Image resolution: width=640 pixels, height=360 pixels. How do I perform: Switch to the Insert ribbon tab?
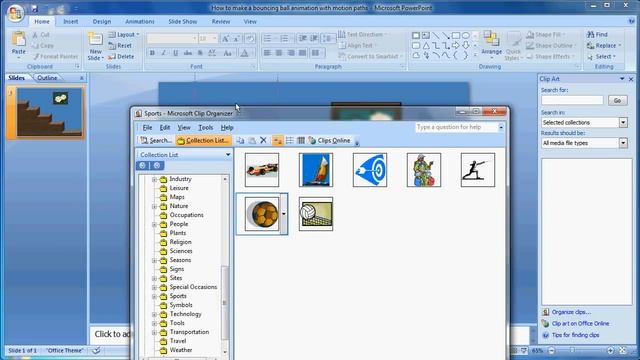(x=71, y=21)
